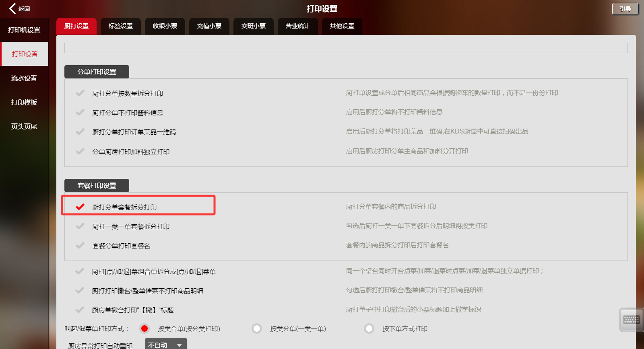Toggle 厨打分单不打印酱料信息 checkmark
644x349 pixels.
[x=80, y=112]
